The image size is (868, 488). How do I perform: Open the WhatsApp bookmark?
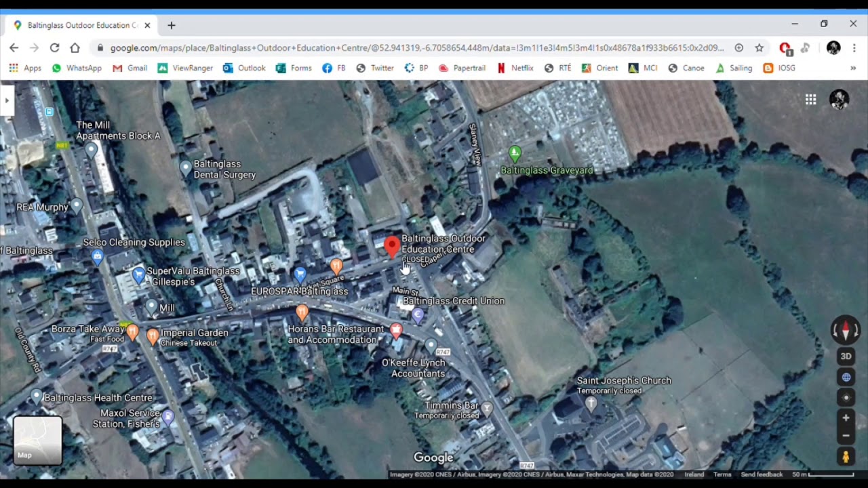[x=77, y=68]
